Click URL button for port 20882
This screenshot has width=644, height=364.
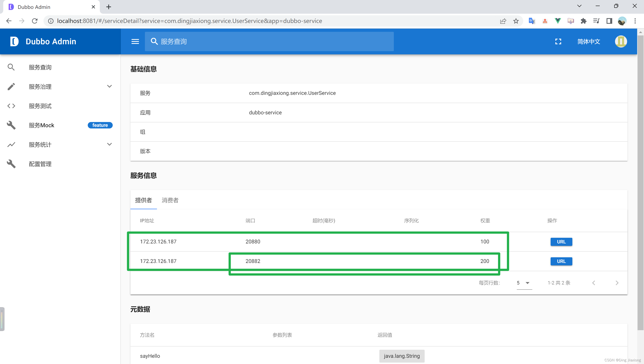coord(561,261)
